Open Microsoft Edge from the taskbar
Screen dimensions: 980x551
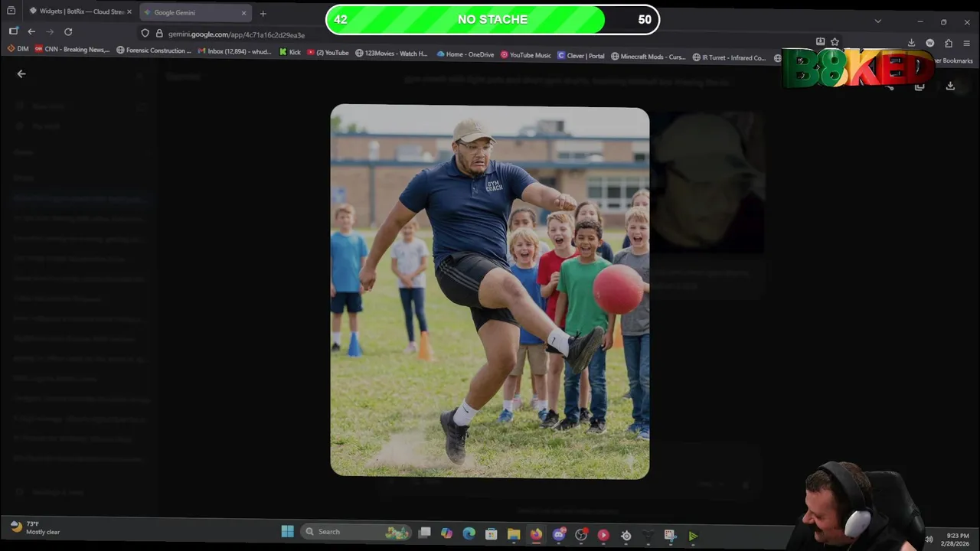tap(469, 533)
